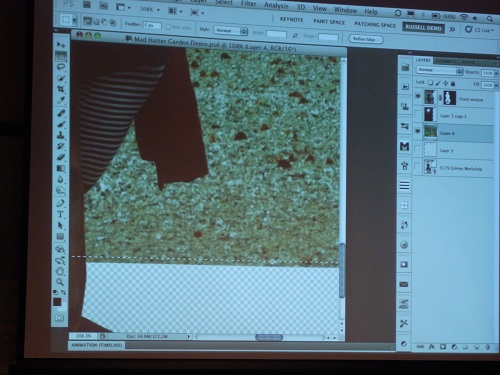The height and width of the screenshot is (375, 500).
Task: Select the Clone Stamp tool
Action: [x=61, y=135]
